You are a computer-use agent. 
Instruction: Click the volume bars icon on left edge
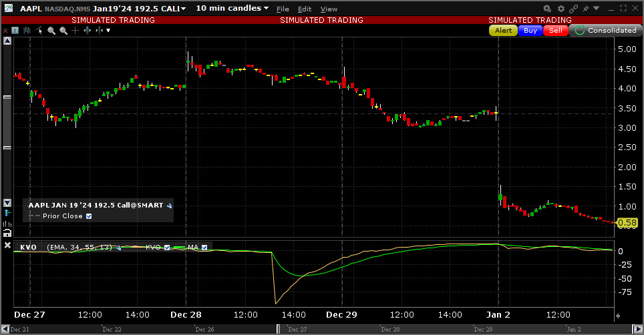point(7,224)
